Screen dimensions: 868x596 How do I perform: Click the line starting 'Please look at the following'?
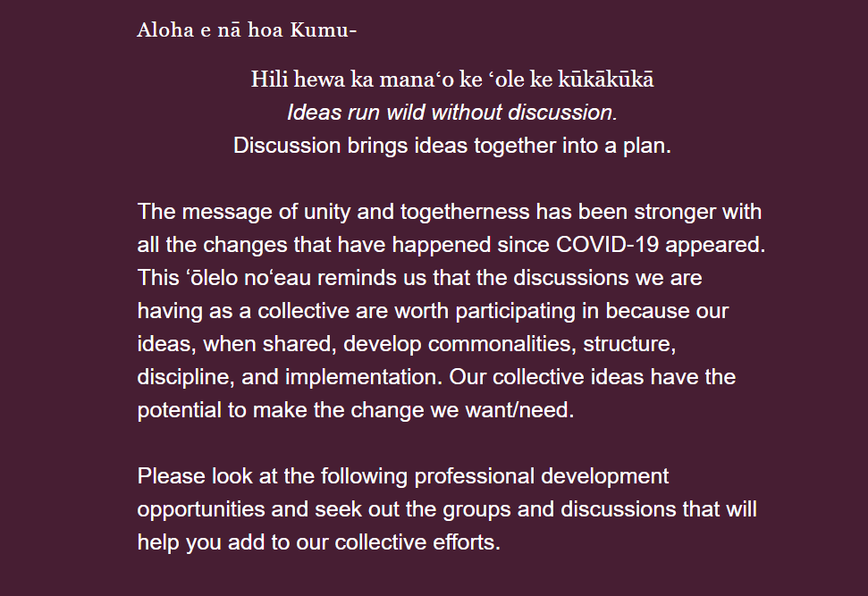(x=403, y=476)
